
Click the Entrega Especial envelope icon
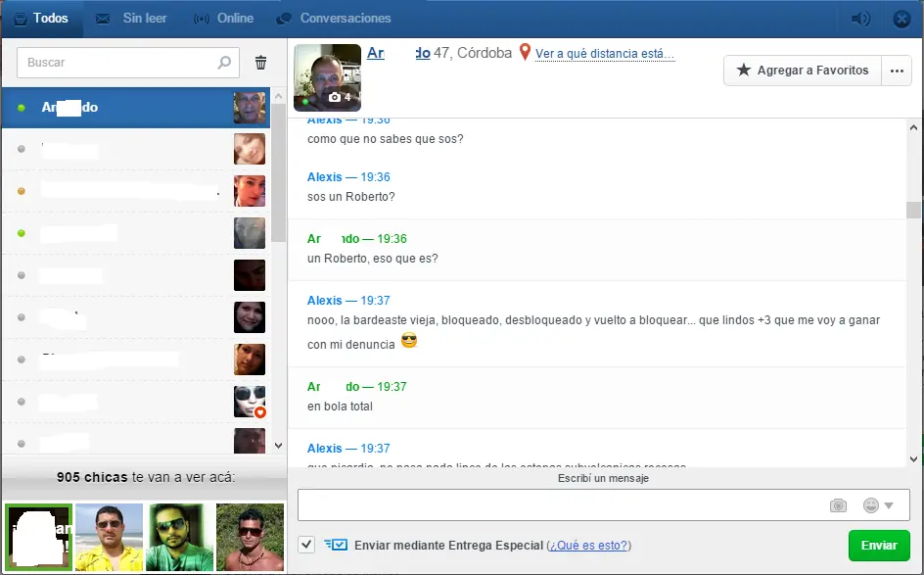pos(336,545)
